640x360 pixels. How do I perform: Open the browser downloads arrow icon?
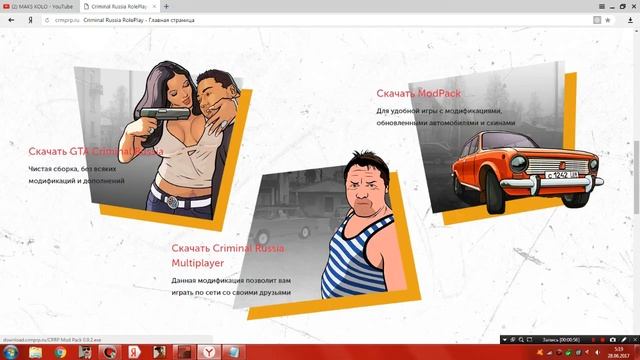point(630,20)
